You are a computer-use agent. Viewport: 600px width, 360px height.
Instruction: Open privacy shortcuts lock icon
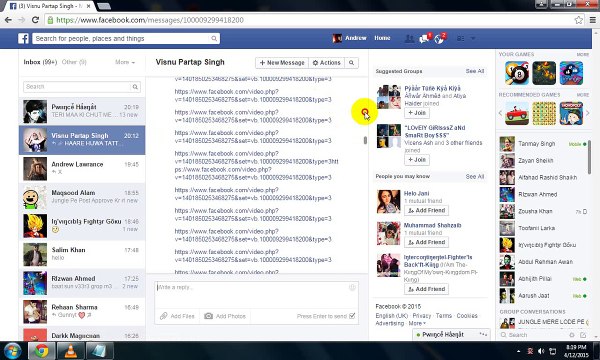(x=461, y=38)
